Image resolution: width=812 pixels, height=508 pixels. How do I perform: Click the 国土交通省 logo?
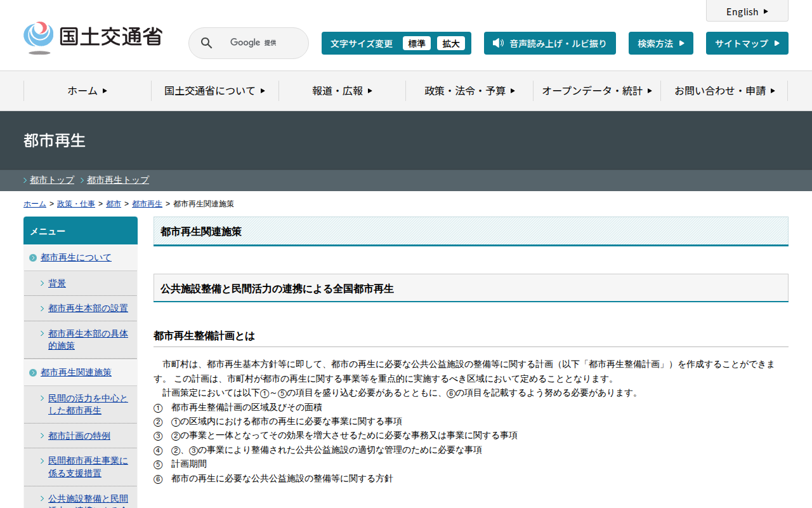pos(93,37)
